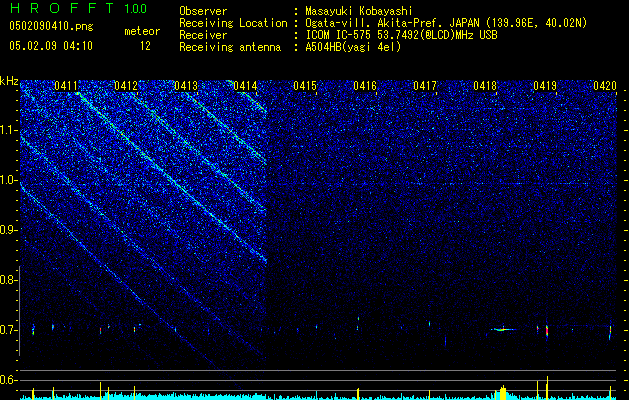Click the Observer field label
The image size is (629, 400).
(203, 11)
